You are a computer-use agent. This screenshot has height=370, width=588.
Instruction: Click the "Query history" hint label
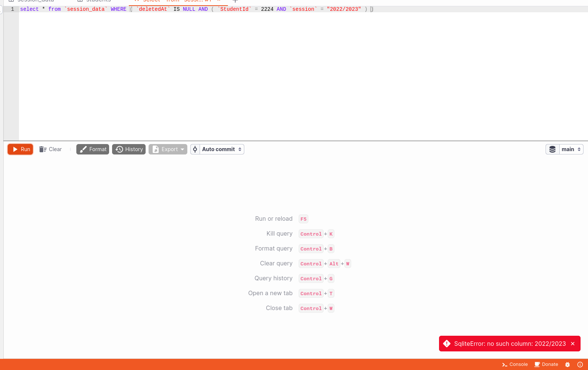273,278
